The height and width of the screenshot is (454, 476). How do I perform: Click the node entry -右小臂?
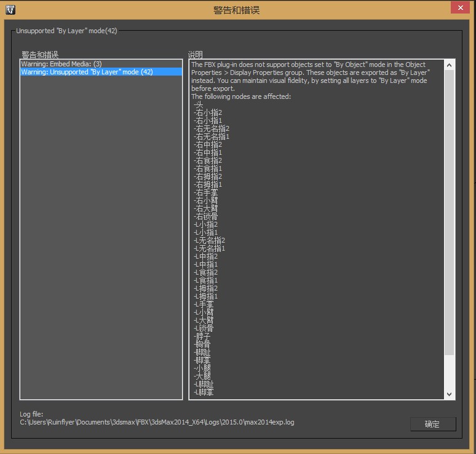(x=206, y=200)
